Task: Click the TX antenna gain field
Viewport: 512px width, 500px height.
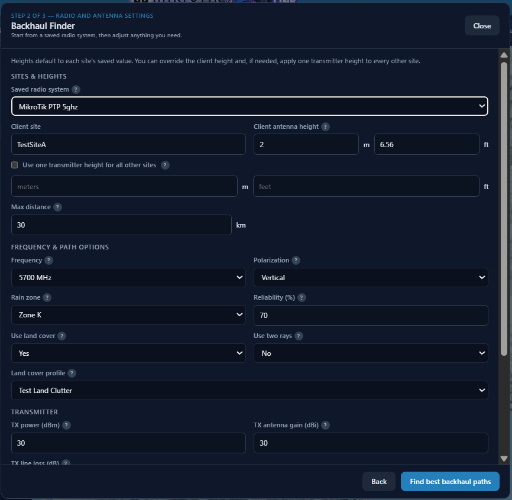Action: 371,443
